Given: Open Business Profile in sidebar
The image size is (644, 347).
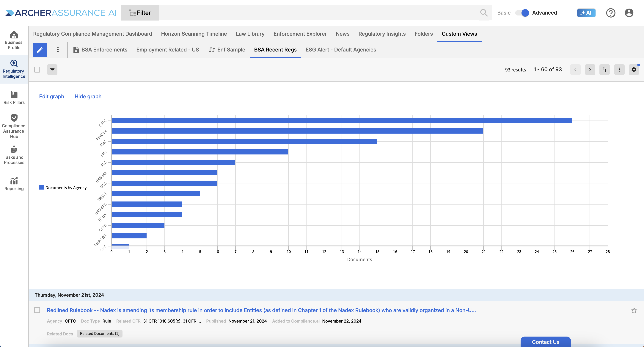Looking at the screenshot, I should [14, 40].
